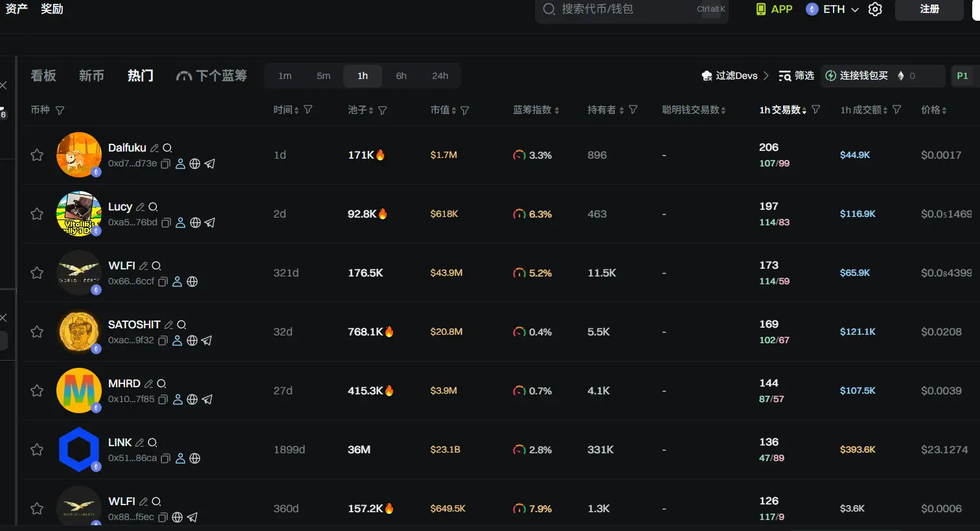Copy the LINK address 0x51...86ca
This screenshot has width=980, height=531.
click(165, 458)
